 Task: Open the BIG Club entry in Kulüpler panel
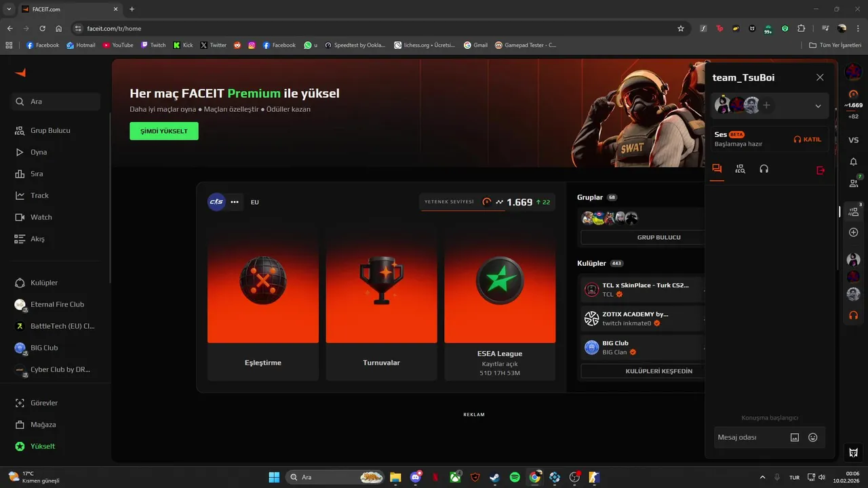(643, 348)
